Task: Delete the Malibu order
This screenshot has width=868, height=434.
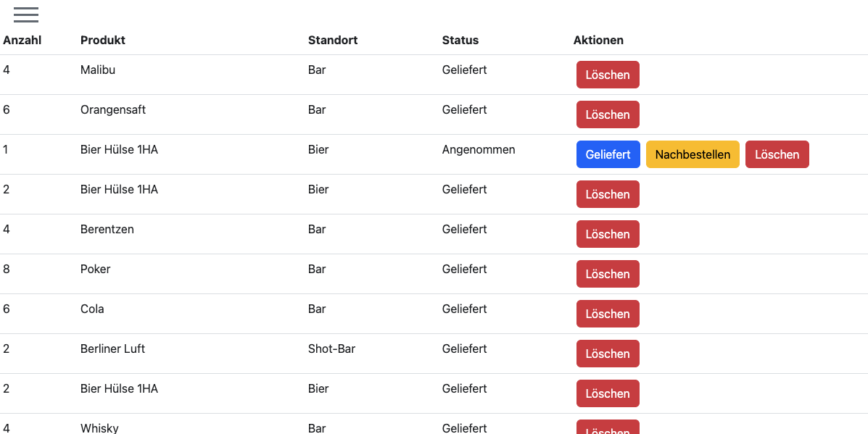Action: 608,75
